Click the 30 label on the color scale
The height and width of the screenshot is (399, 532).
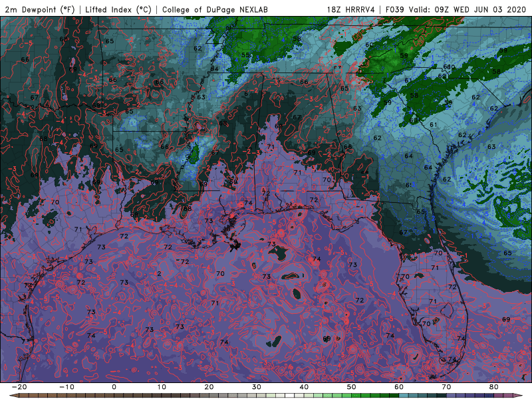click(257, 387)
